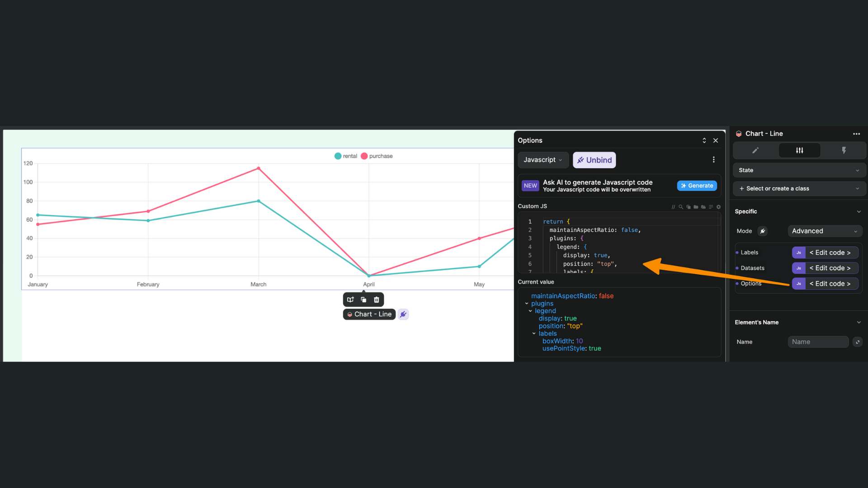Toggle the AI wand next to Mode
Viewport: 868px width, 488px height.
pos(763,231)
